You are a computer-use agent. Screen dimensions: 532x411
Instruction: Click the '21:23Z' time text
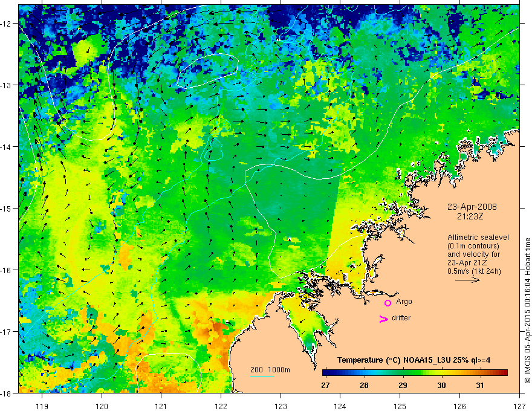click(470, 216)
